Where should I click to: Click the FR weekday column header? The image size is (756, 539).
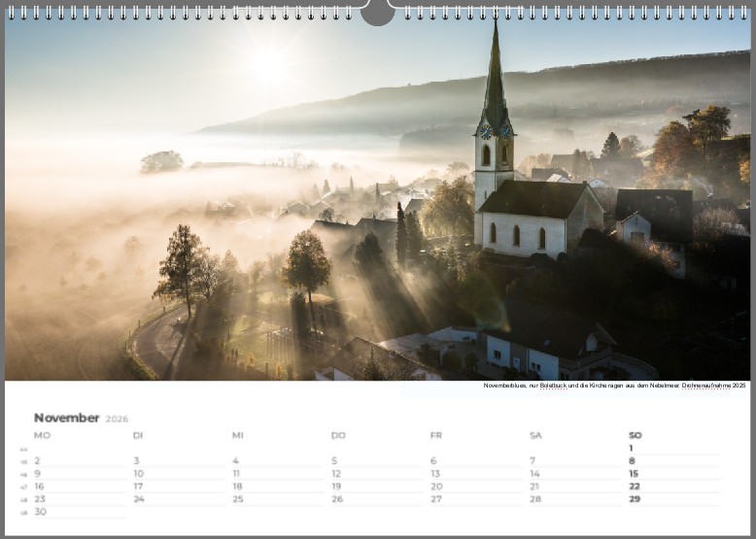(x=436, y=435)
